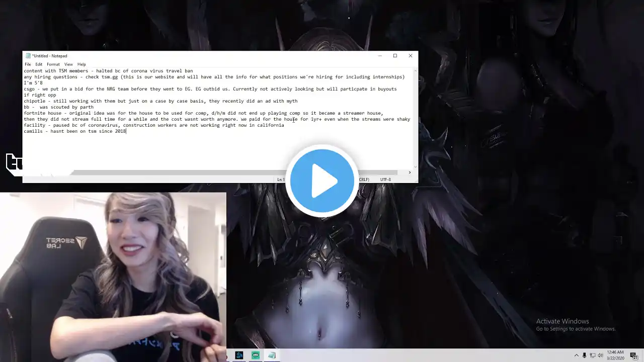Image resolution: width=644 pixels, height=362 pixels.
Task: Click the line "if right opp"
Action: (x=40, y=95)
